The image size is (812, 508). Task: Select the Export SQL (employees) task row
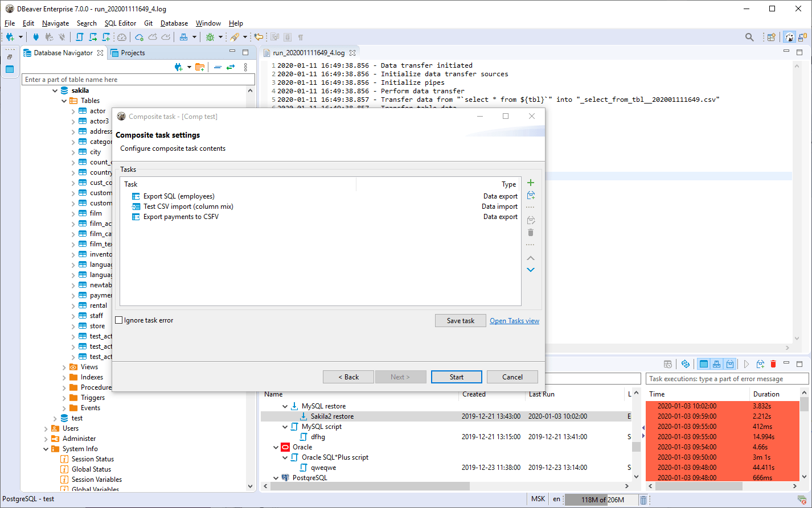tap(179, 196)
